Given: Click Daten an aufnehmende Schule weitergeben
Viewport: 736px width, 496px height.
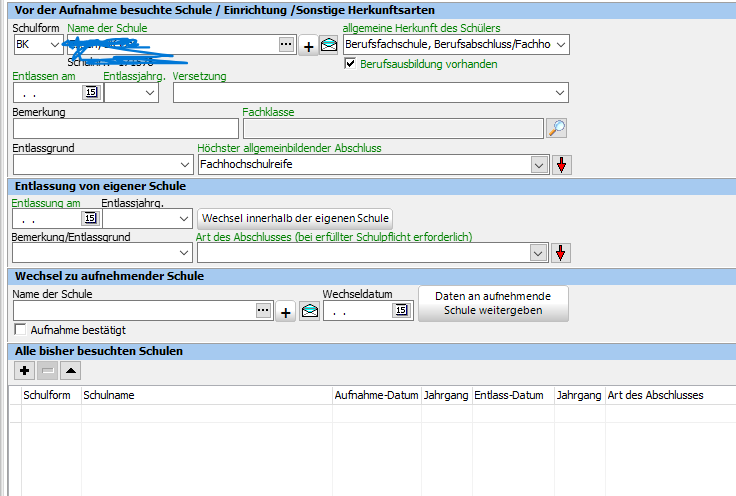Looking at the screenshot, I should pyautogui.click(x=493, y=304).
